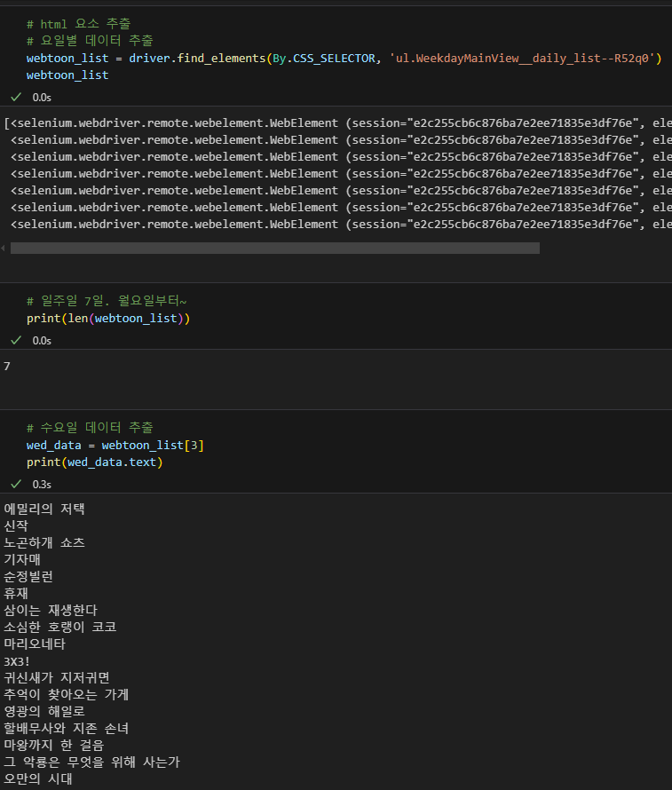Click the driver.find_elements code line
Image resolution: width=672 pixels, height=790 pixels.
click(x=344, y=58)
